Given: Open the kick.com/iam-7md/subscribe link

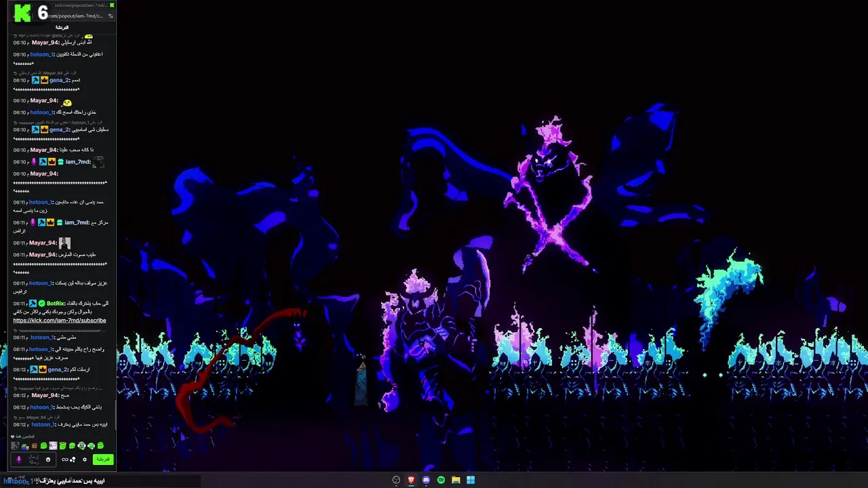Looking at the screenshot, I should [x=60, y=321].
